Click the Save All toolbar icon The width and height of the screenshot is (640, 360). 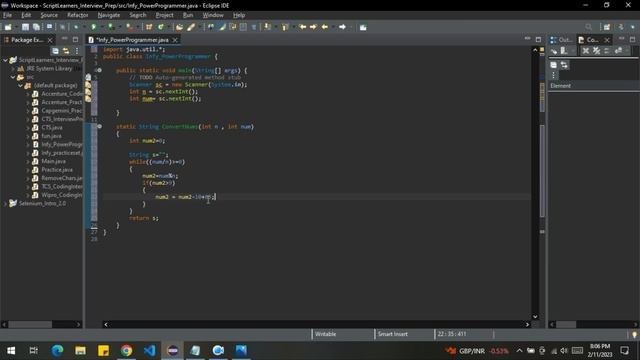coord(36,27)
